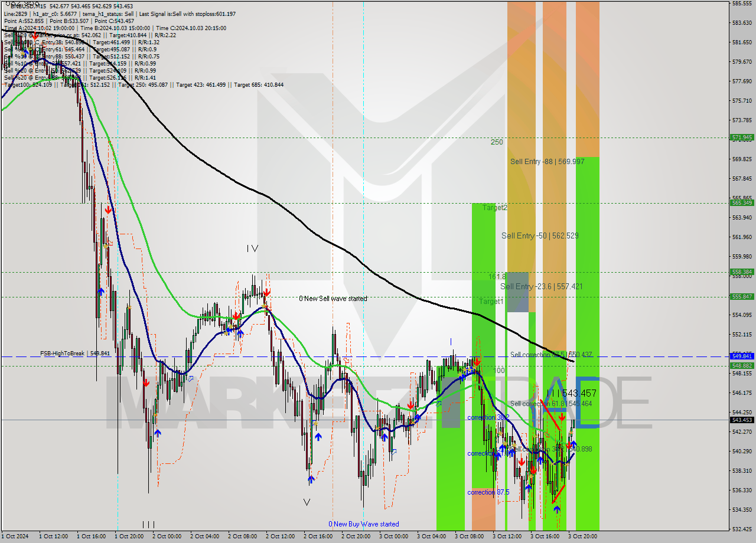Image resolution: width=756 pixels, height=543 pixels.
Task: Click the '3 Oct 16:00' time axis label
Action: click(545, 537)
